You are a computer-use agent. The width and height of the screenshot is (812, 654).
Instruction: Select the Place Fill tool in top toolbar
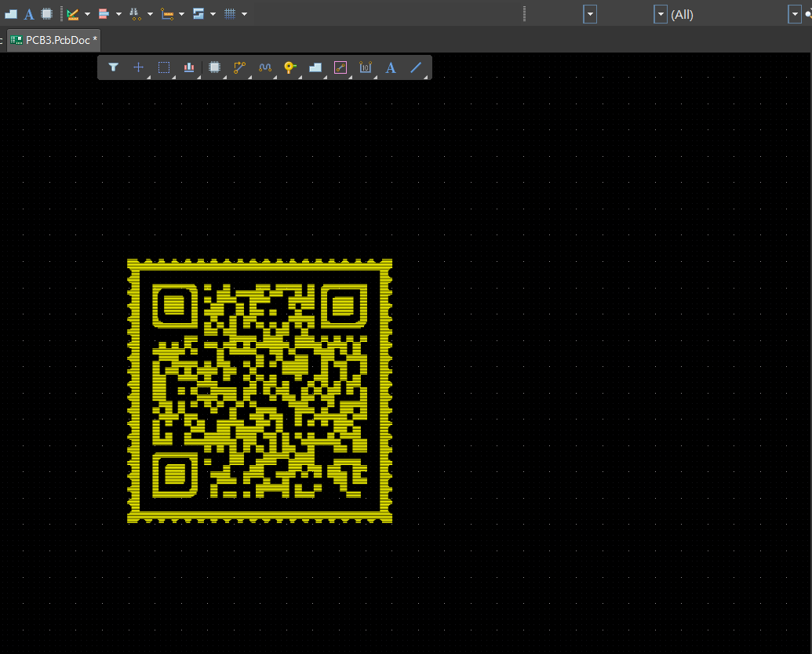point(11,14)
